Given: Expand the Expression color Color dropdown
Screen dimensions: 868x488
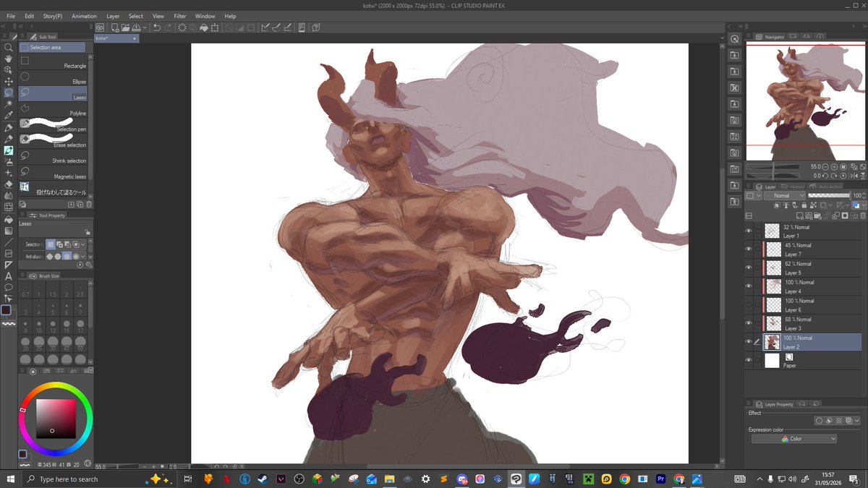Looking at the screenshot, I should tap(794, 439).
